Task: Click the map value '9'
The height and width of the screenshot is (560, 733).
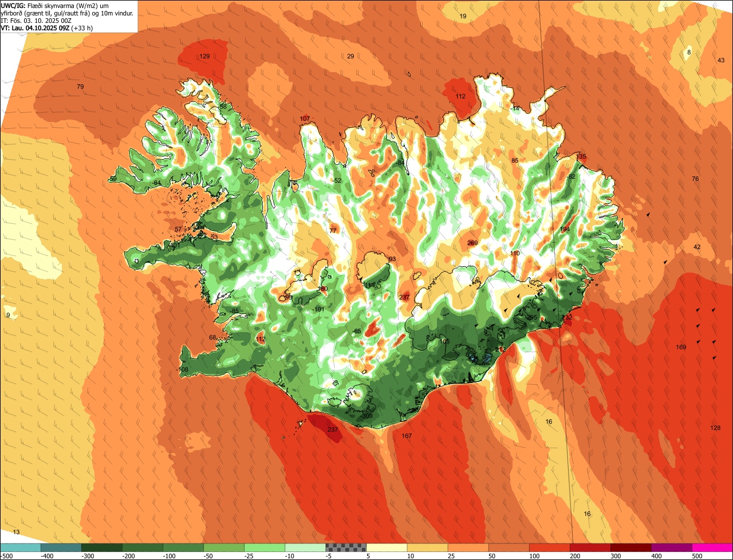Action: 8,315
